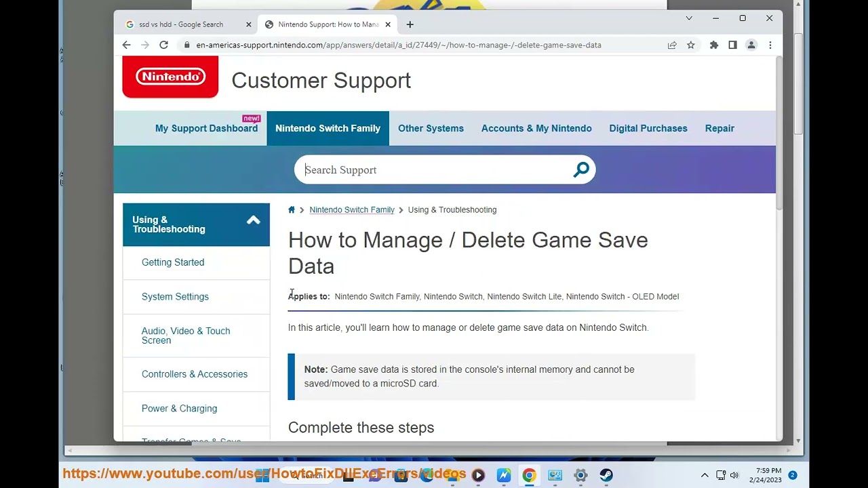Open the Nintendo Switch Family menu
Image resolution: width=868 pixels, height=488 pixels.
(328, 128)
